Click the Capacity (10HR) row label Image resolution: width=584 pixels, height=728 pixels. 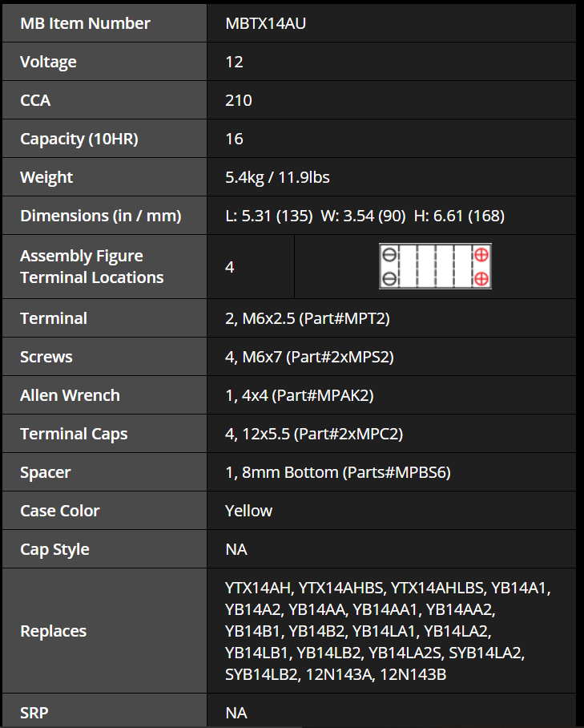click(79, 139)
